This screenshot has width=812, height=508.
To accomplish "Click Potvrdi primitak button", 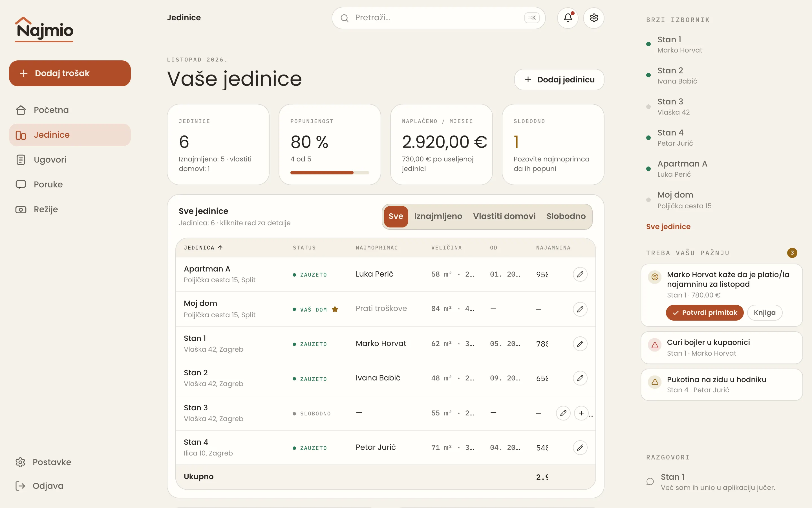I will [705, 313].
